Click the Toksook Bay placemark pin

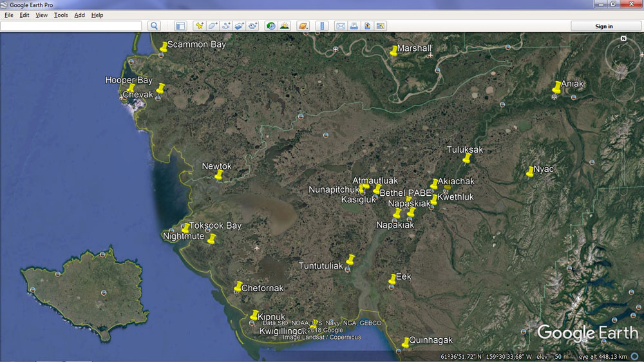tap(185, 227)
